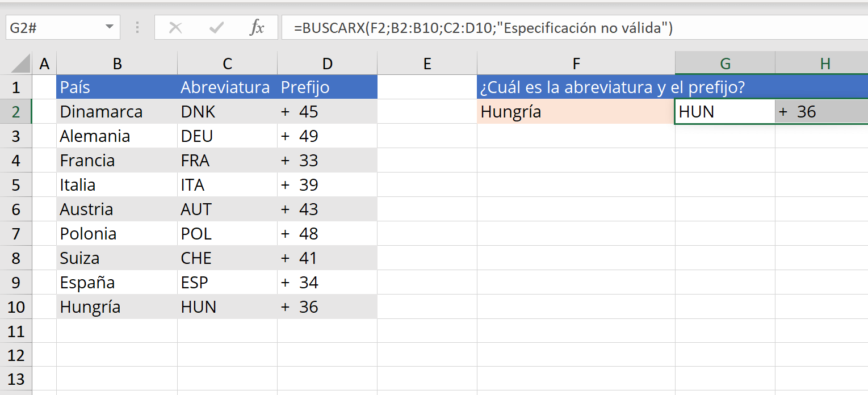Screen dimensions: 868x395
Task: Open the Insert Function fx icon
Action: click(257, 27)
